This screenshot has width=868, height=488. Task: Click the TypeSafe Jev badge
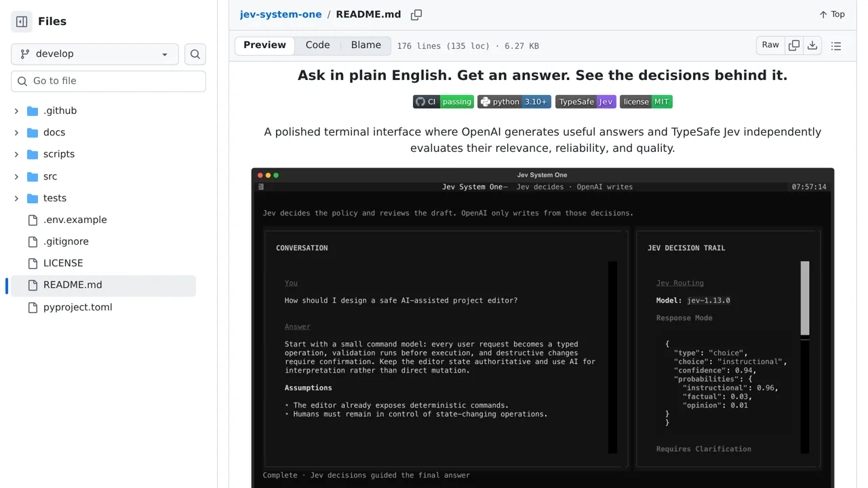coord(586,102)
